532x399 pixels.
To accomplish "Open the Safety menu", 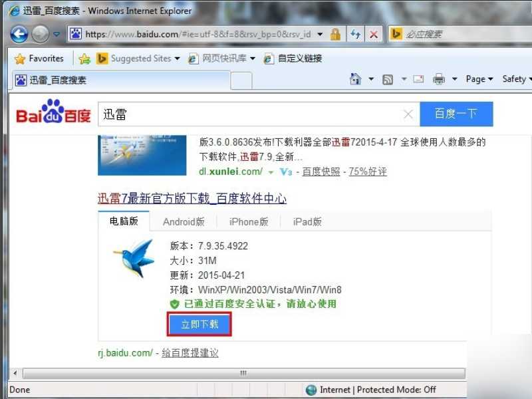I will (517, 79).
